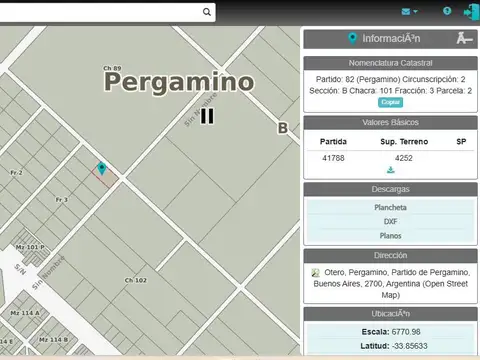Select the Escala 6770.98 value
This screenshot has height=360, width=480.
(406, 332)
